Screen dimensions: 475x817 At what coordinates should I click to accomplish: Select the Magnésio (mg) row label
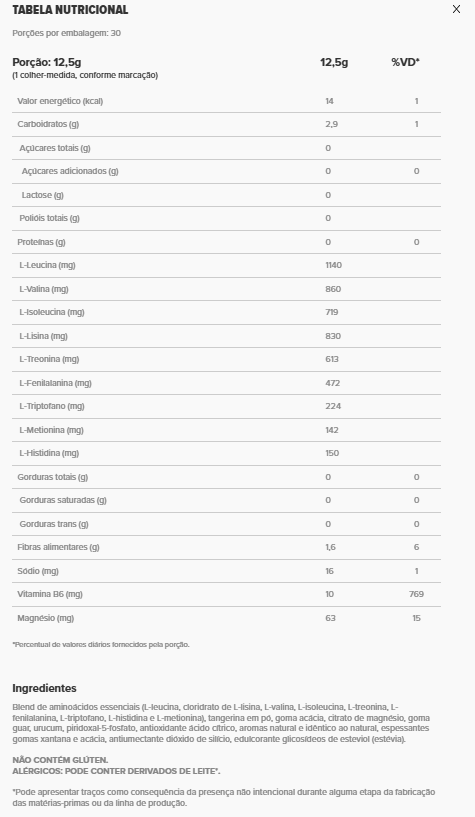click(x=46, y=618)
